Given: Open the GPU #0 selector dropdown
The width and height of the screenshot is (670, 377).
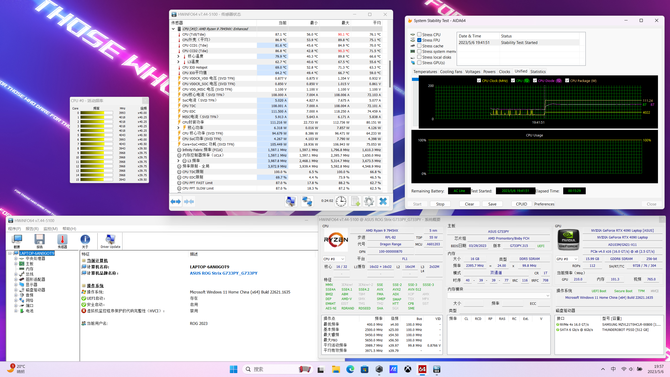Looking at the screenshot, I should point(567,259).
